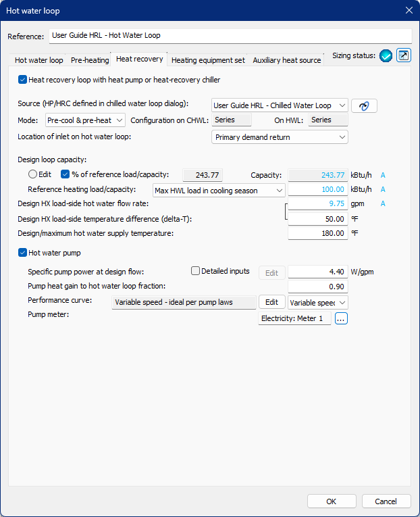Click the sizing status checkmark icon
This screenshot has width=420, height=517.
tap(386, 56)
